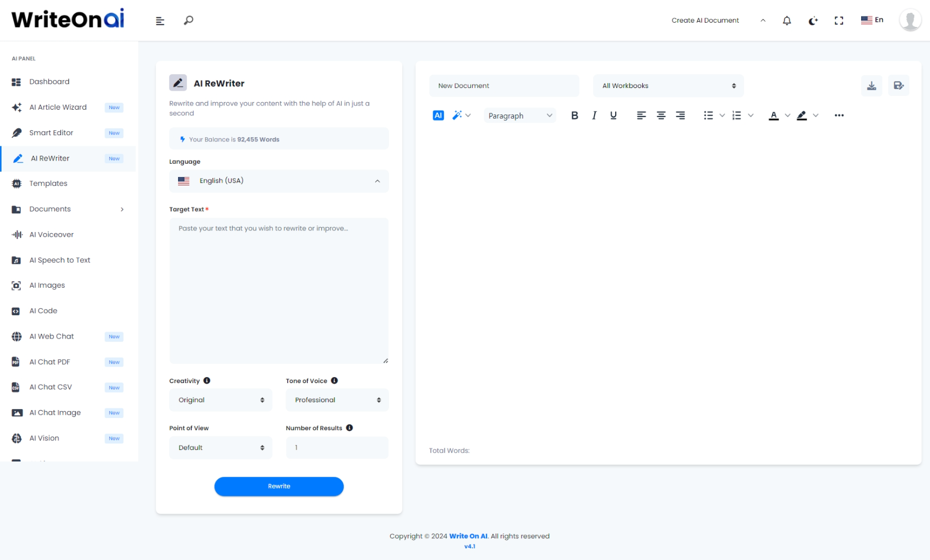
Task: Open the text color picker arrow
Action: 787,115
